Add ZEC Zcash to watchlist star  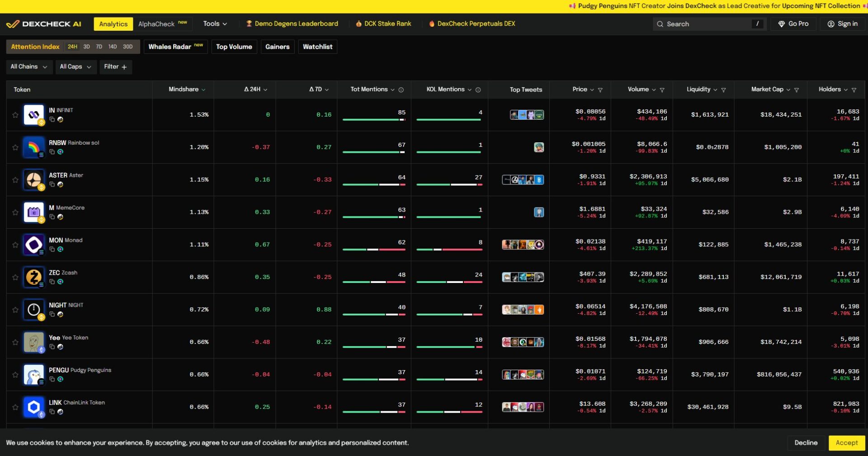pos(15,277)
